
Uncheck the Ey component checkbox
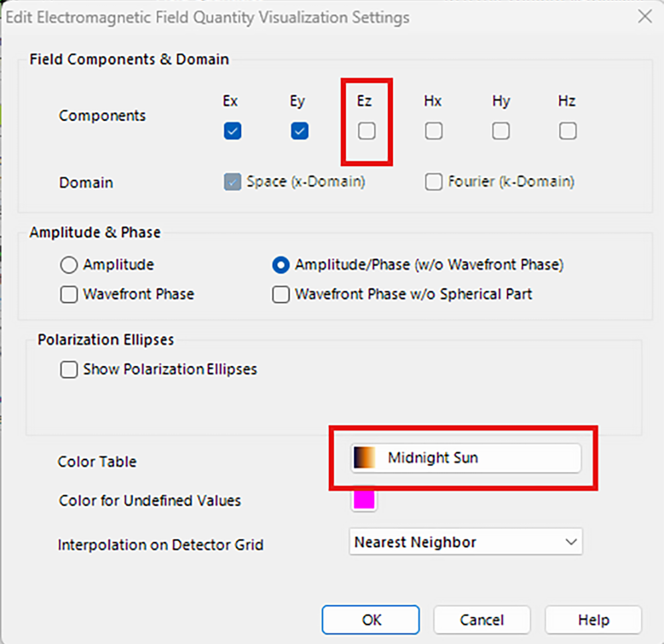coord(299,131)
